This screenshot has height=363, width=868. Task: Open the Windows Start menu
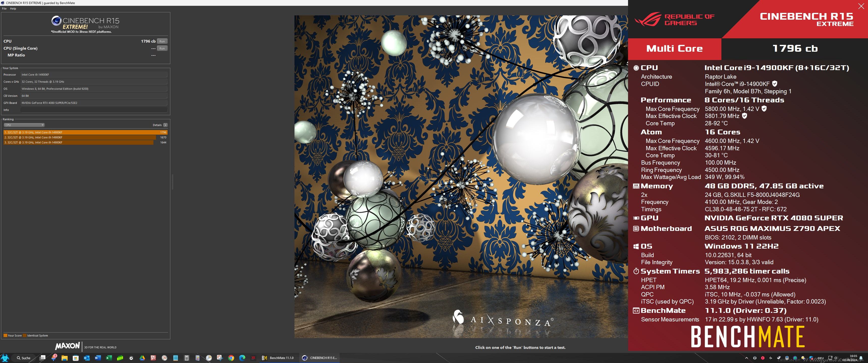point(5,358)
